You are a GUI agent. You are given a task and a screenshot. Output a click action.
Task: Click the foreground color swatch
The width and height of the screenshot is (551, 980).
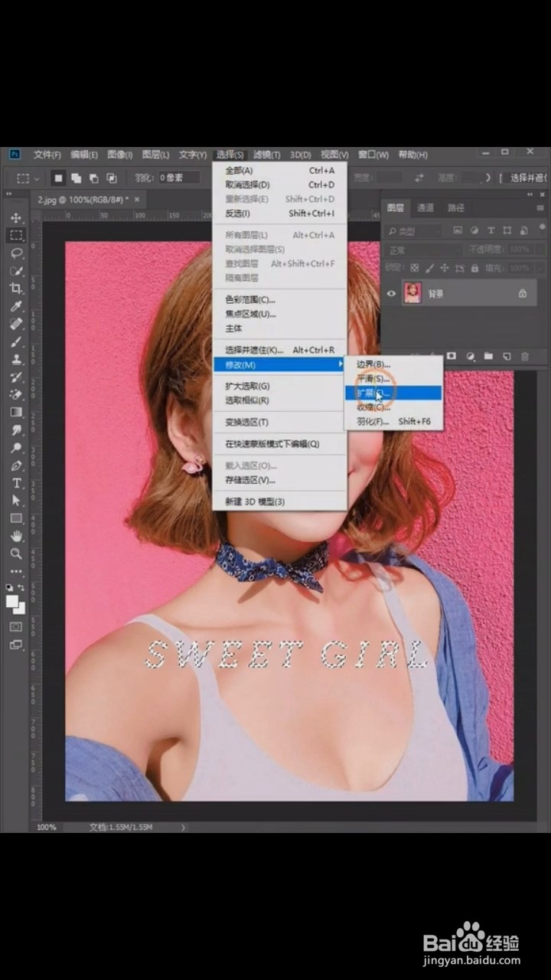(x=12, y=600)
